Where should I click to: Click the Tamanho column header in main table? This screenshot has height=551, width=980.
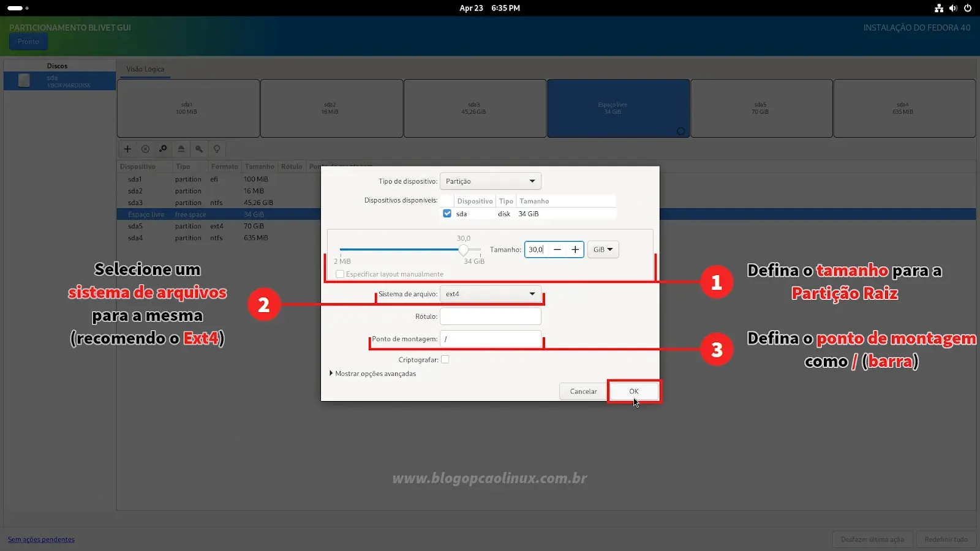260,167
